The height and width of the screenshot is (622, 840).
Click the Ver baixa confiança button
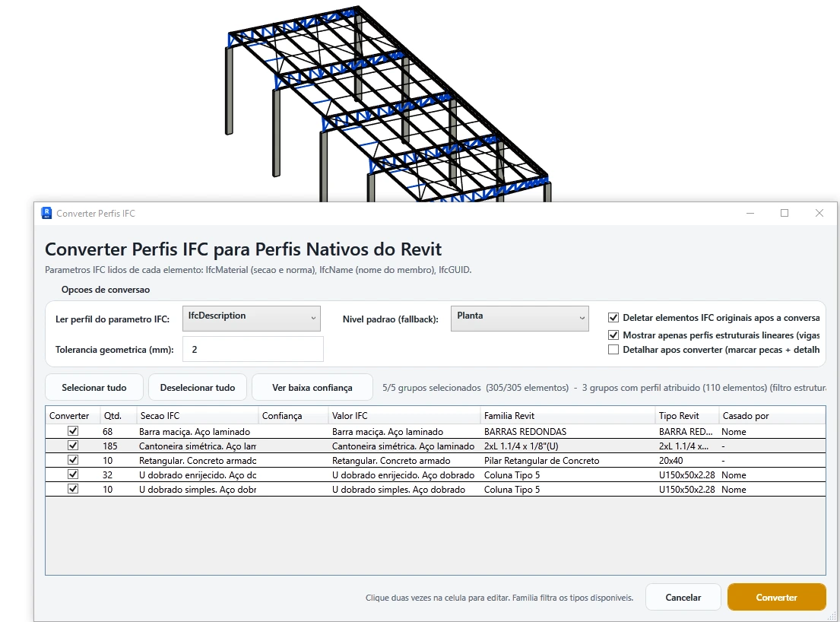312,387
